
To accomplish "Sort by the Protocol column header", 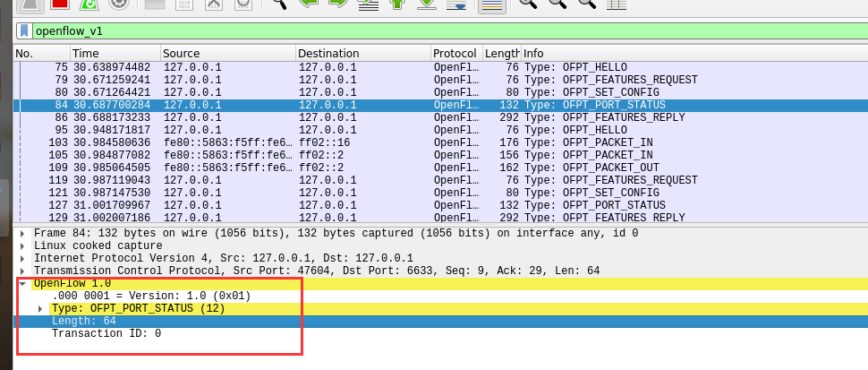I will (x=456, y=53).
